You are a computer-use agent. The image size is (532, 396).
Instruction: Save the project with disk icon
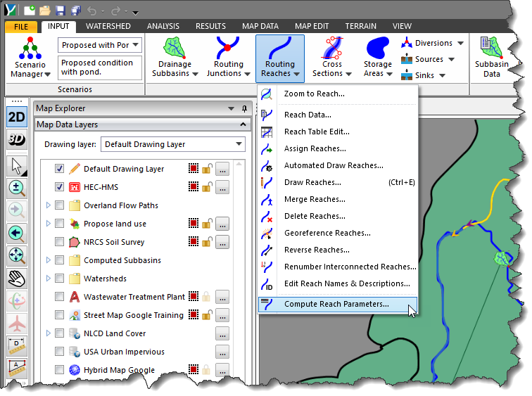pos(61,11)
